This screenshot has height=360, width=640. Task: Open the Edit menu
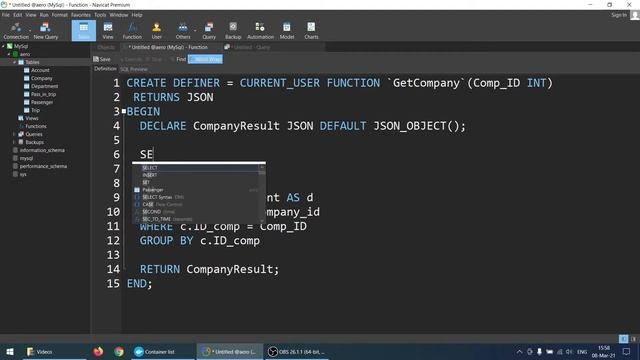pos(18,15)
